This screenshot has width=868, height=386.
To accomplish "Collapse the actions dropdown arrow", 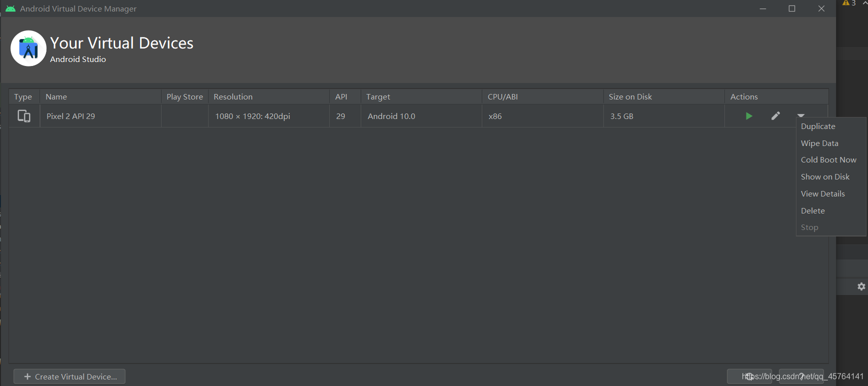I will tap(801, 115).
